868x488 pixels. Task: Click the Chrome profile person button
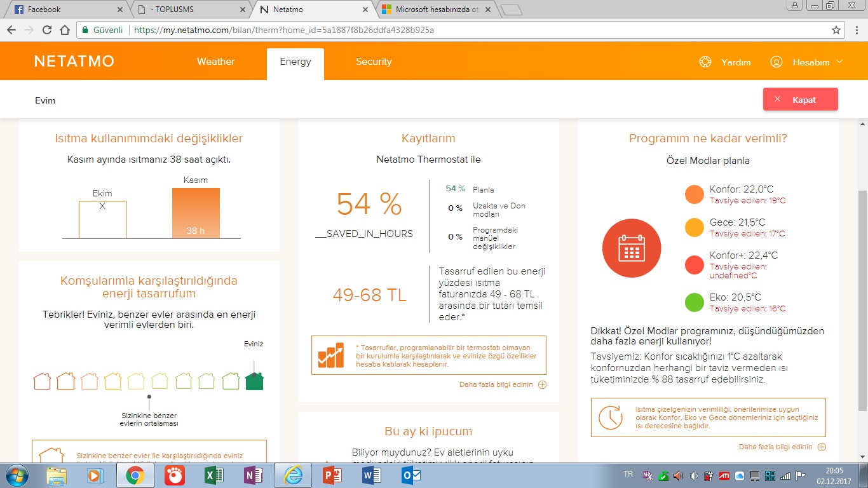click(x=794, y=5)
